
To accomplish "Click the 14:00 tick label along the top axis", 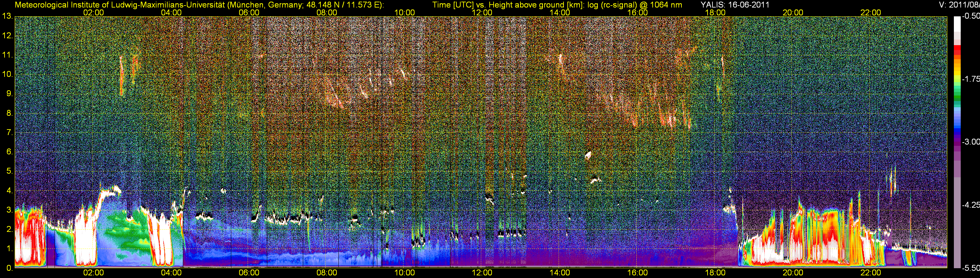I will 560,12.
